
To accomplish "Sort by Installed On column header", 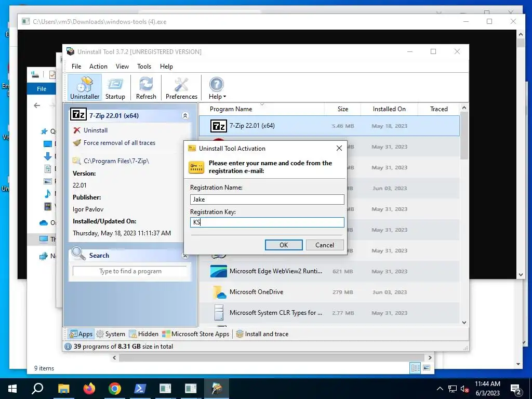I will (389, 109).
